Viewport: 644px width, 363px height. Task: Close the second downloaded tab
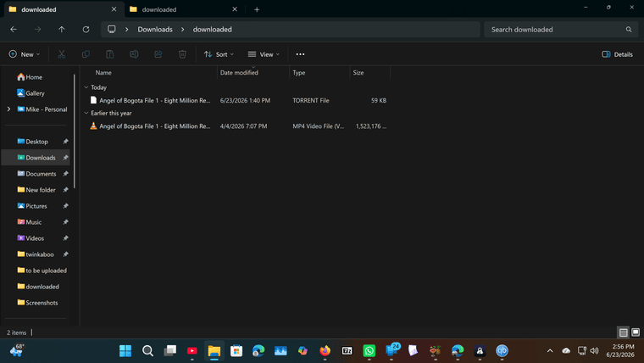(235, 9)
